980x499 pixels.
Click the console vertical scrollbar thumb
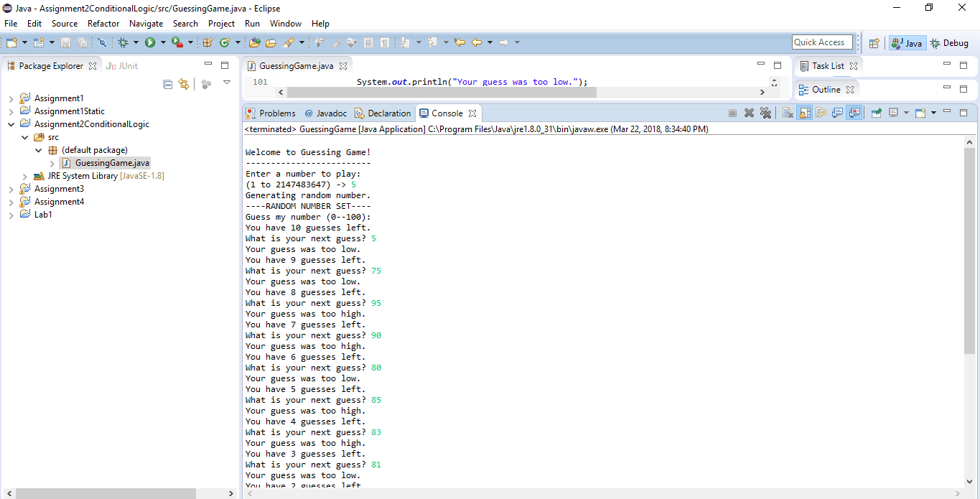(x=969, y=251)
